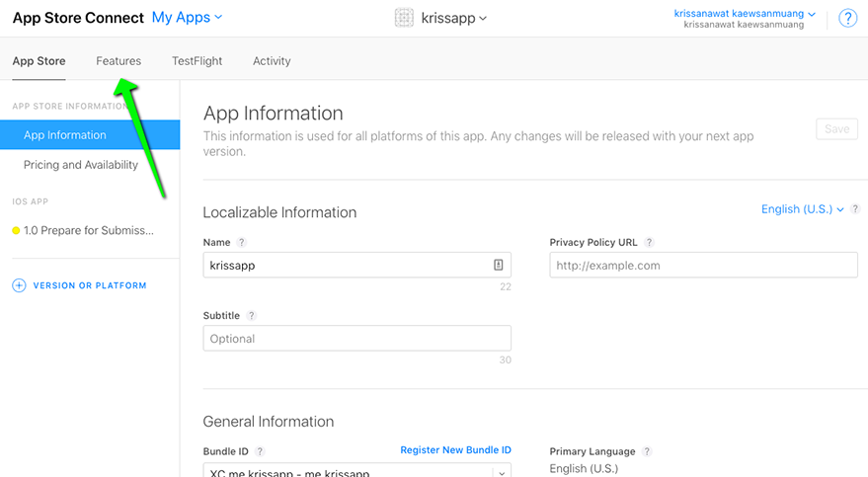Viewport: 868px width, 477px height.
Task: Focus the Privacy Policy URL field
Action: 704,265
